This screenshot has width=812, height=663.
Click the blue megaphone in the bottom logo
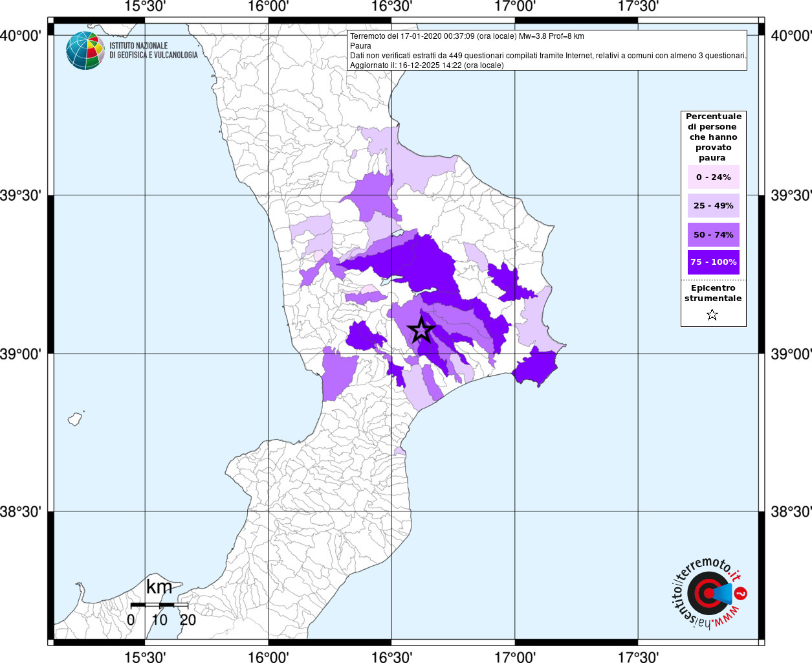(723, 593)
